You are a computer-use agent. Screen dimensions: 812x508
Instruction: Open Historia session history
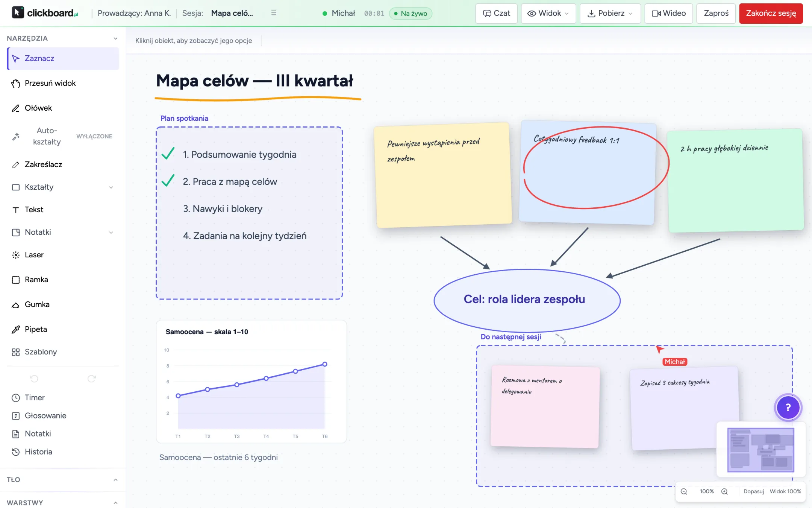click(63, 452)
